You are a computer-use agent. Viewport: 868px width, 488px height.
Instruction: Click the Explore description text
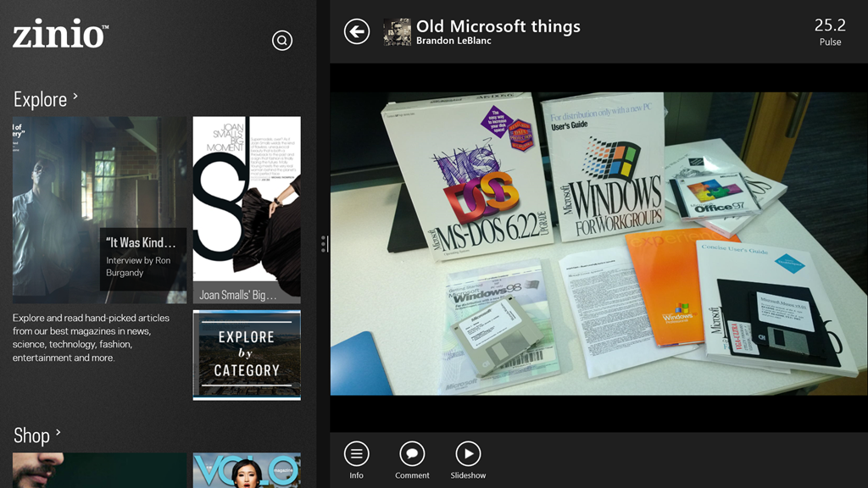tap(92, 337)
